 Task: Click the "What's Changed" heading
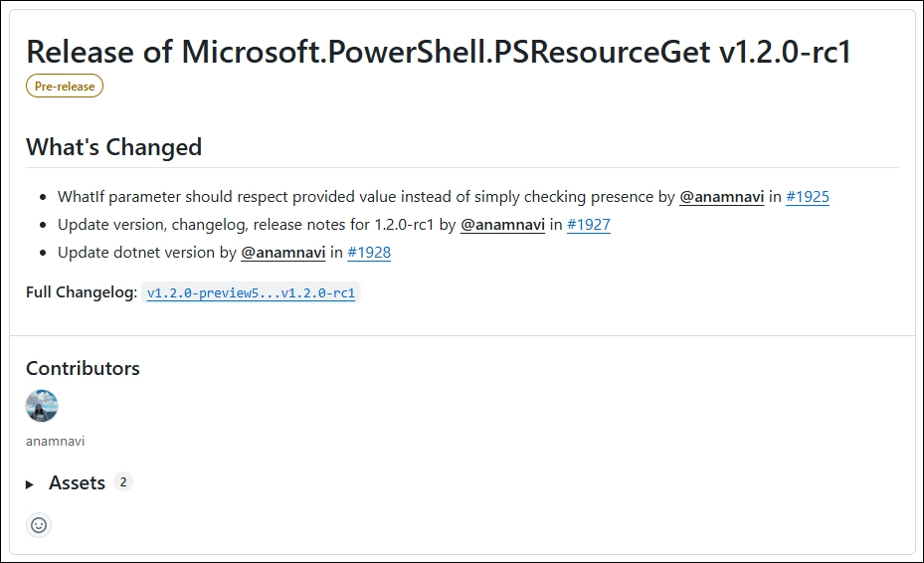pos(113,147)
